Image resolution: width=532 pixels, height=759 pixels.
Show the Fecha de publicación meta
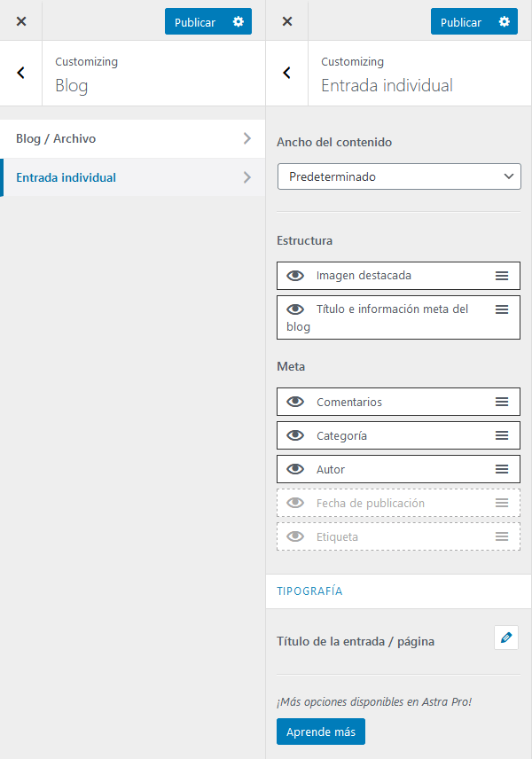tap(295, 503)
